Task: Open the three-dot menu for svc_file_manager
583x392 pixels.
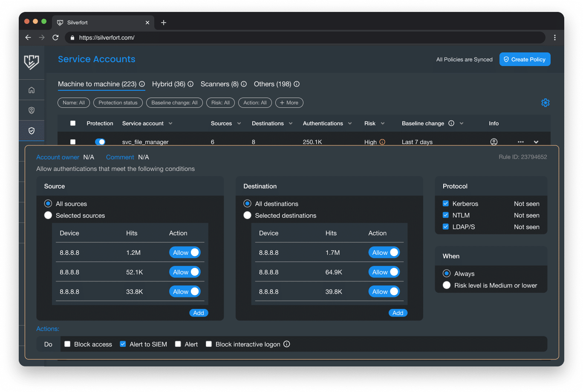Action: pyautogui.click(x=521, y=142)
